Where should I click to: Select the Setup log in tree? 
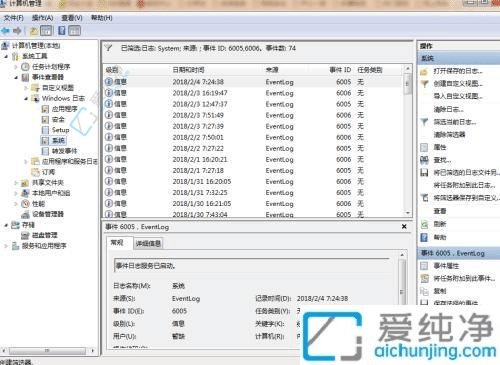[60, 130]
